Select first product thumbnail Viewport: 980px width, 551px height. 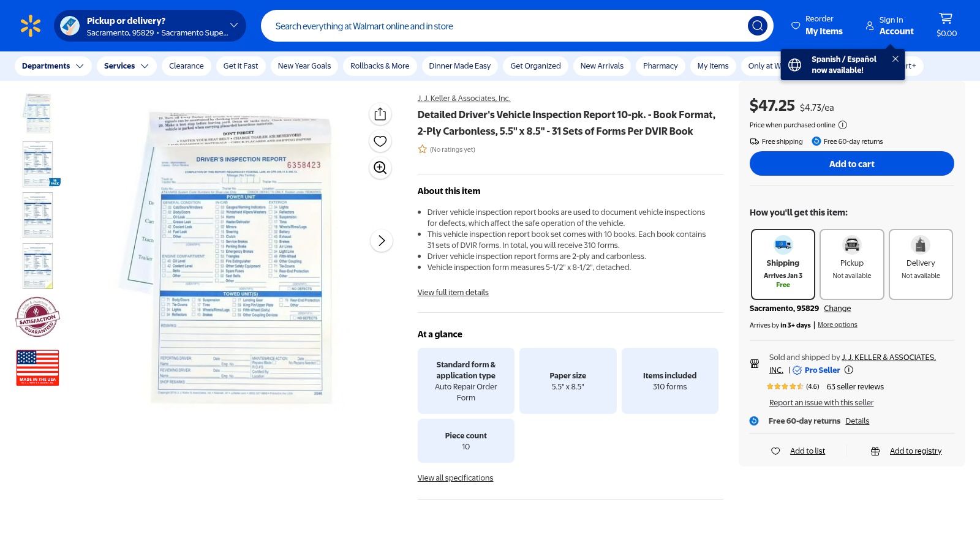point(37,113)
